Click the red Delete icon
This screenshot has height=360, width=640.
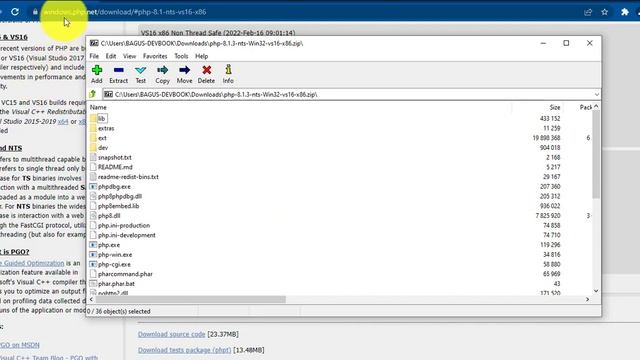tap(207, 70)
